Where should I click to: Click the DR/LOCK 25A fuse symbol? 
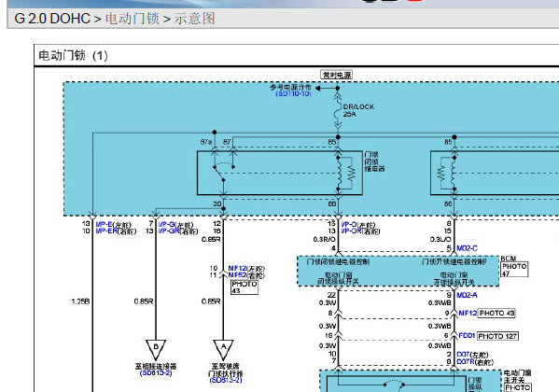pos(338,111)
